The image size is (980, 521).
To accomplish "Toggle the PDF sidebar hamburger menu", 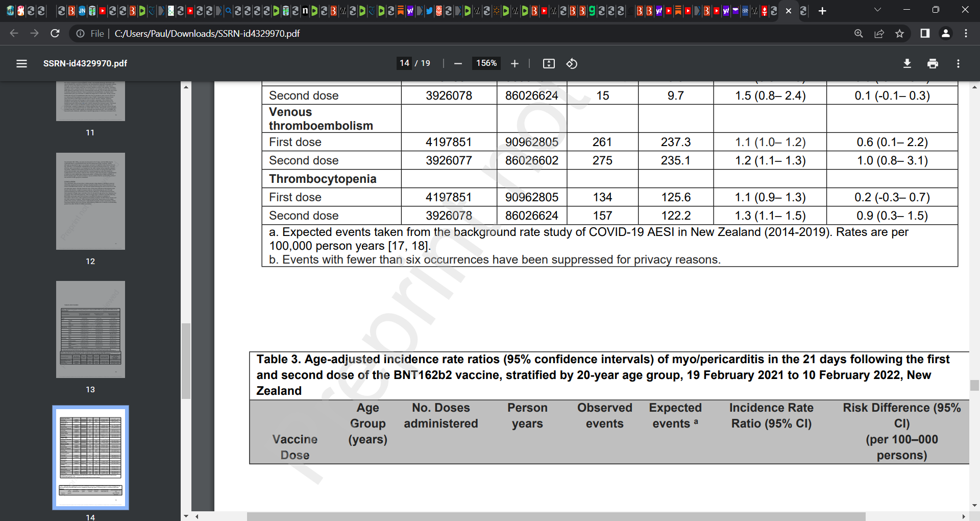I will click(x=21, y=63).
